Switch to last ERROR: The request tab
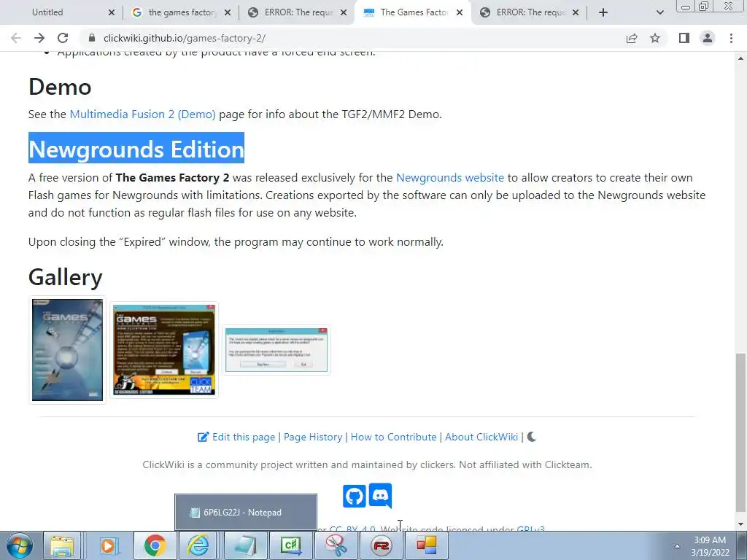The width and height of the screenshot is (747, 560). tap(530, 12)
